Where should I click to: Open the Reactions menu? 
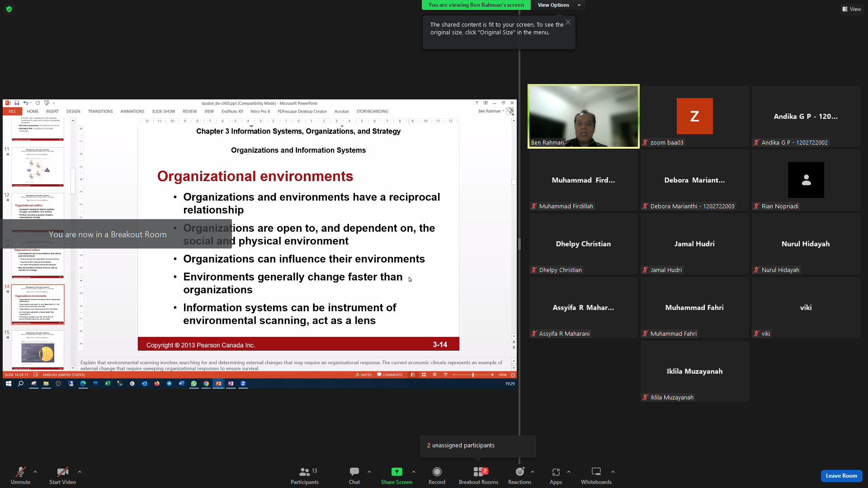pos(519,475)
